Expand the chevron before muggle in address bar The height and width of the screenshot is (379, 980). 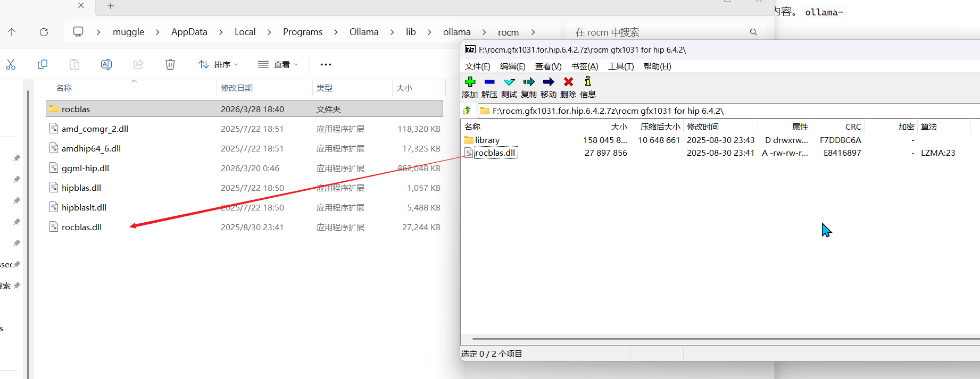point(98,32)
